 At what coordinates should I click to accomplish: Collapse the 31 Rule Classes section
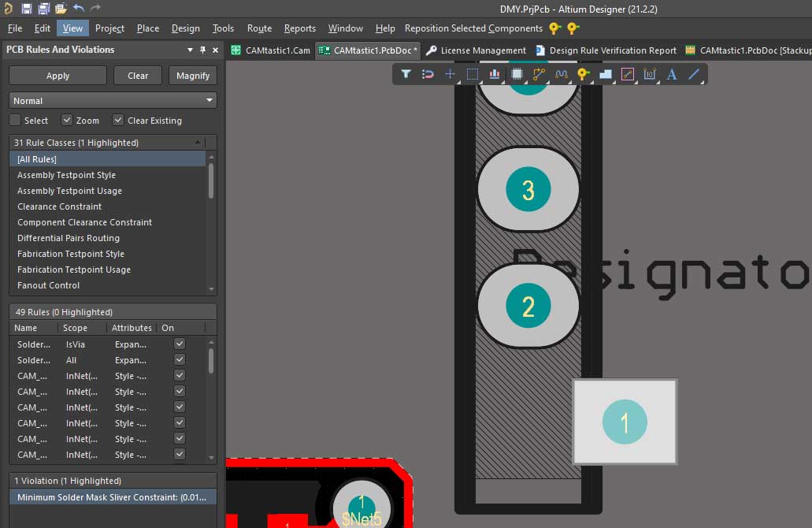point(198,143)
